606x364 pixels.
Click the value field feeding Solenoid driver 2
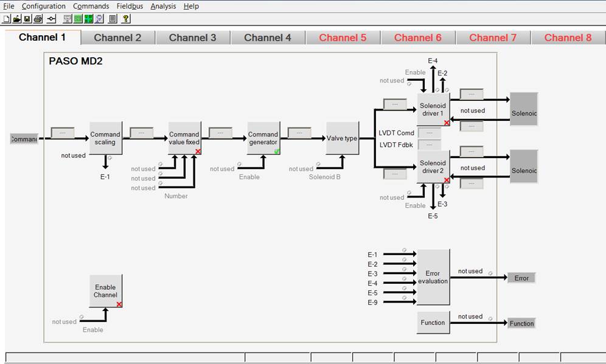[x=395, y=174]
